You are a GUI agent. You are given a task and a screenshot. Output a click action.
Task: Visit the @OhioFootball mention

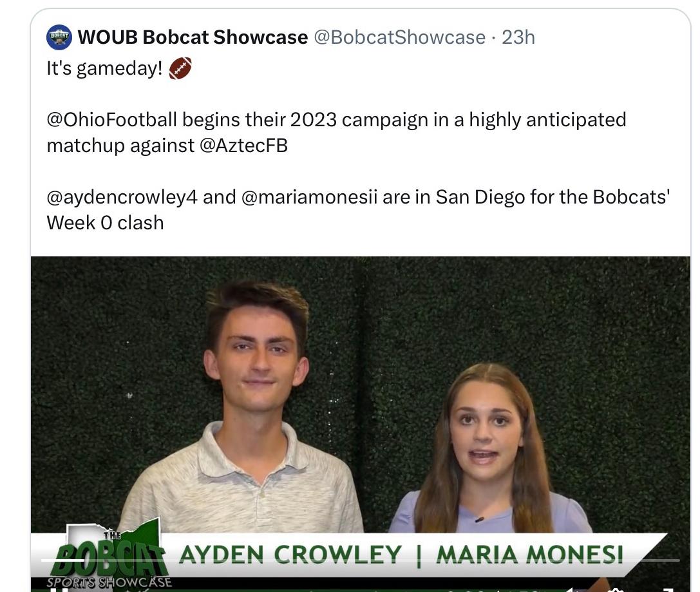(111, 120)
